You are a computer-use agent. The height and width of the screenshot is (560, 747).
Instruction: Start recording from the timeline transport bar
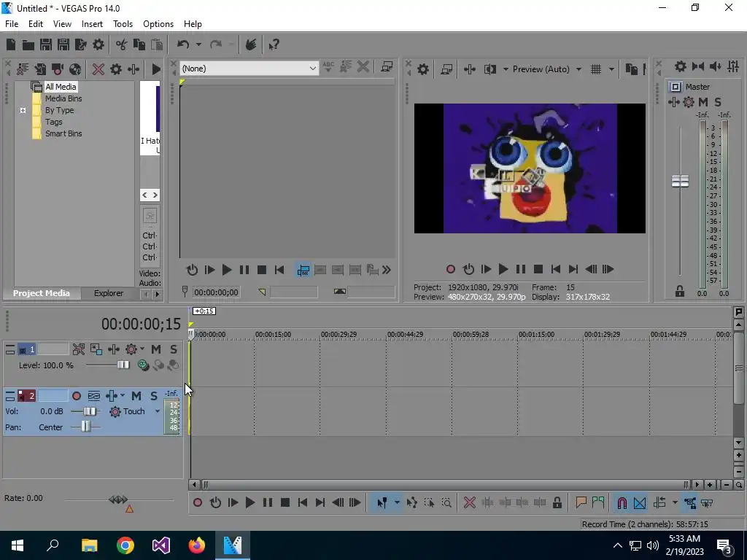(x=197, y=503)
